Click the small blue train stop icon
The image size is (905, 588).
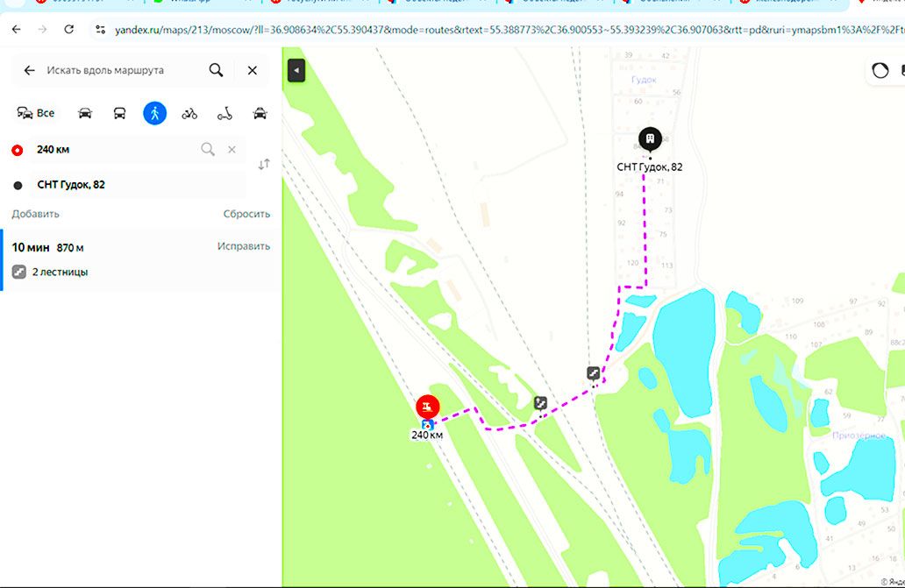pyautogui.click(x=428, y=425)
